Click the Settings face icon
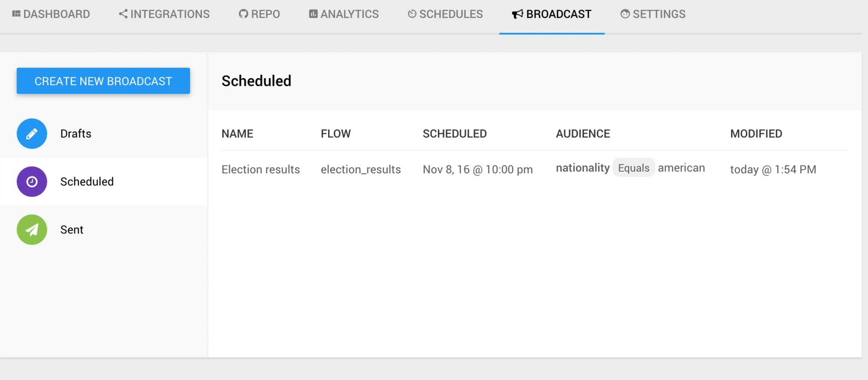Screen dimensions: 868x380 [x=625, y=14]
